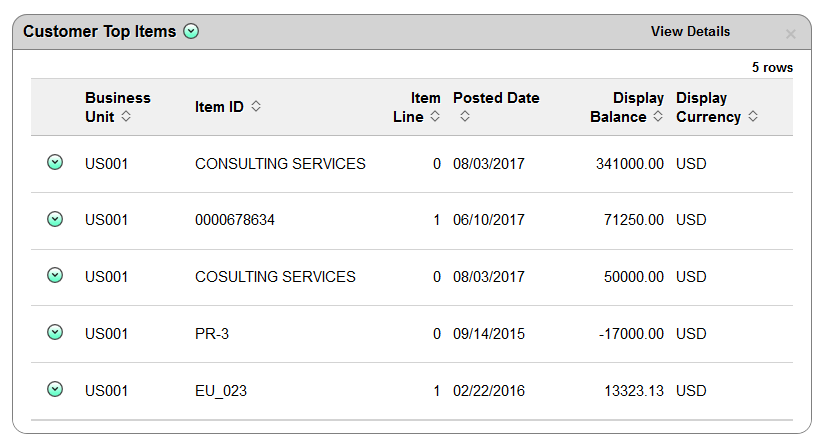Sort by Display Balance column
Image resolution: width=827 pixels, height=443 pixels.
658,116
